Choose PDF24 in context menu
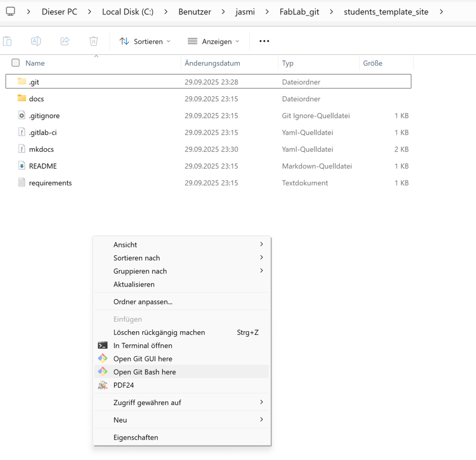This screenshot has width=476, height=460. pyautogui.click(x=181, y=385)
